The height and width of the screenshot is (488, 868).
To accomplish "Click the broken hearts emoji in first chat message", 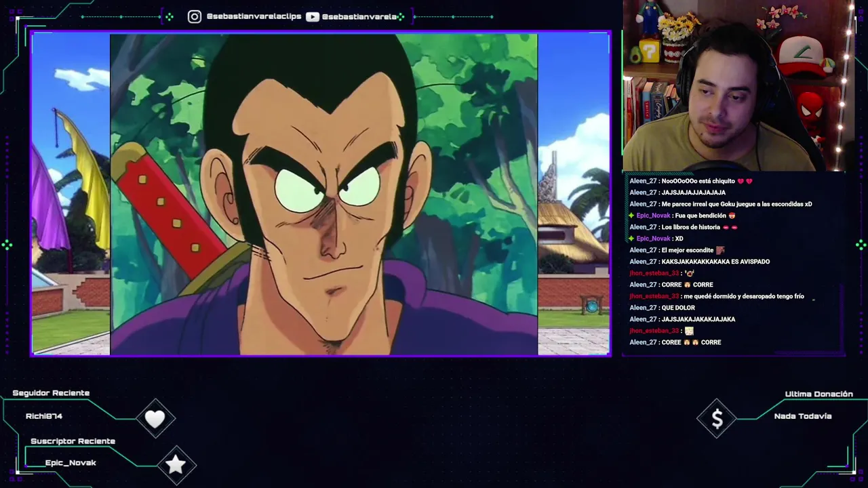I will click(745, 181).
